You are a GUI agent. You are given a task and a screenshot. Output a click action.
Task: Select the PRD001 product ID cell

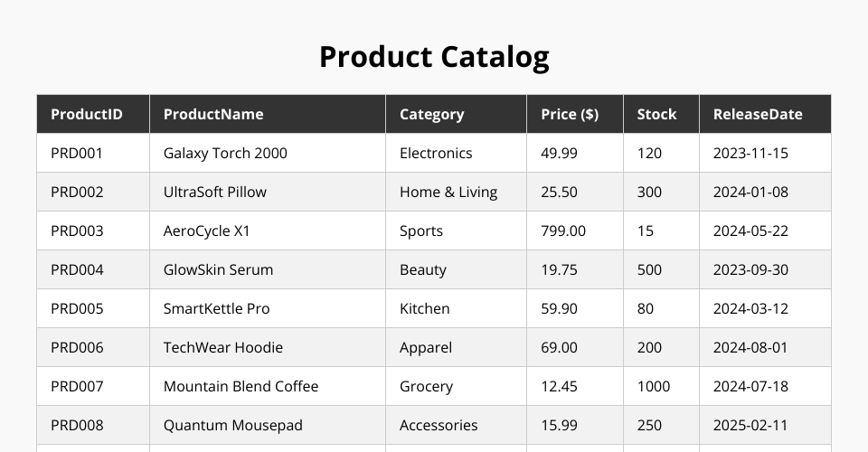tap(77, 153)
